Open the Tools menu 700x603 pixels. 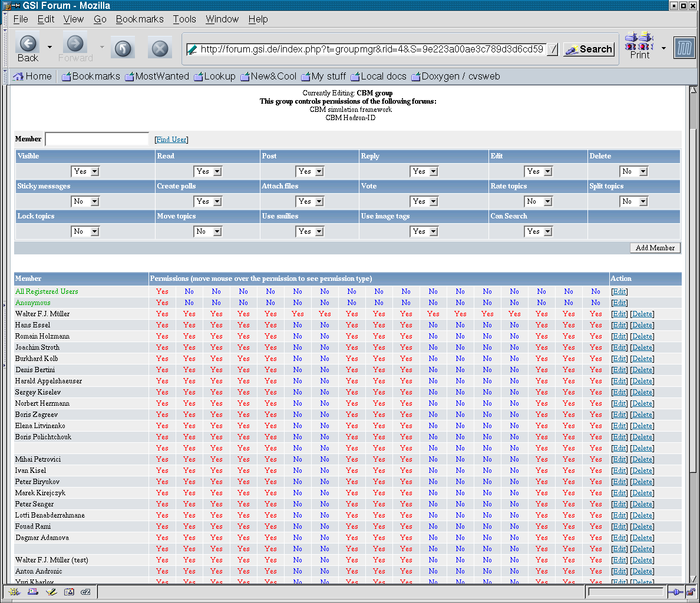point(184,19)
